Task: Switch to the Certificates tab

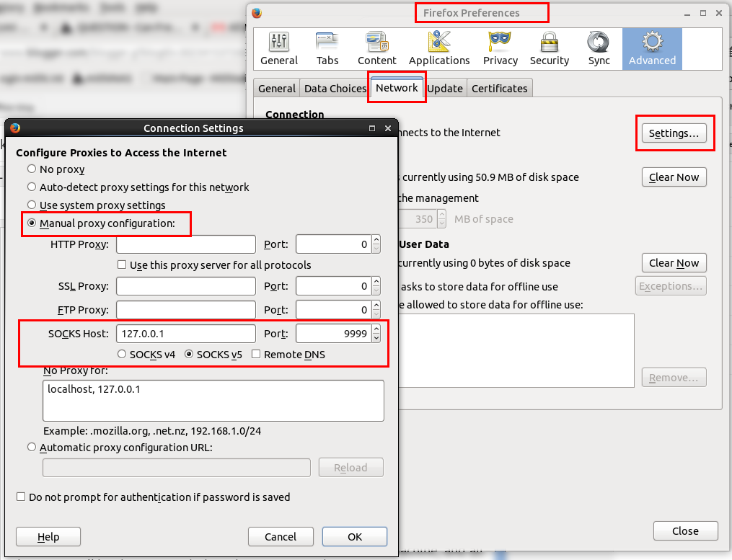Action: point(500,88)
